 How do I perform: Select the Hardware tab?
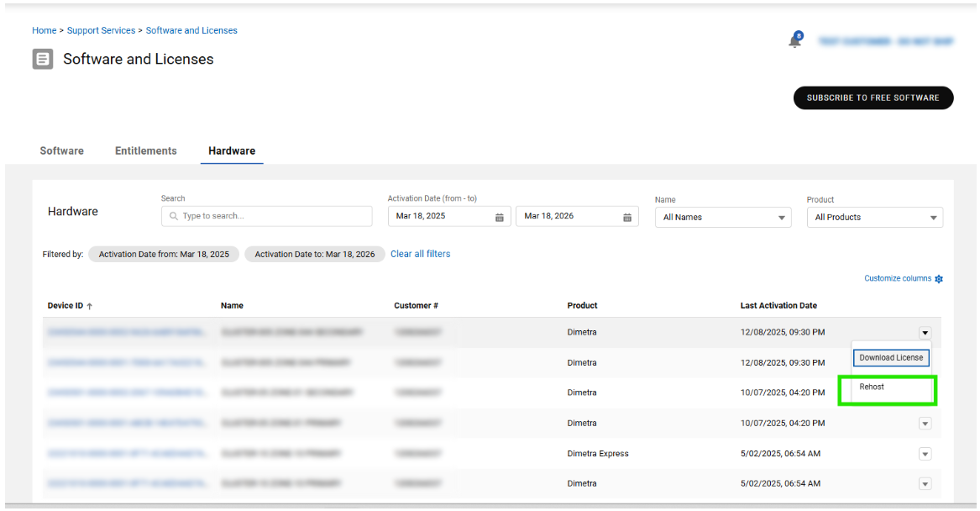tap(232, 150)
